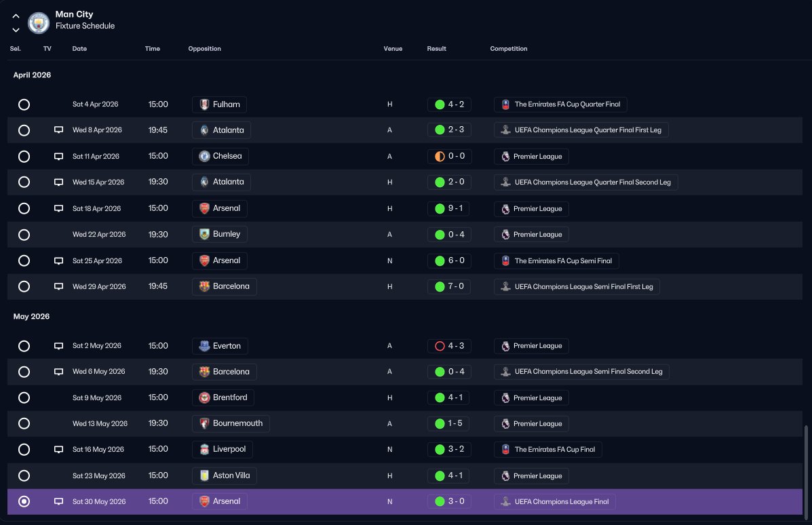Click TV icon for Everton match
This screenshot has height=525, width=812.
point(58,346)
